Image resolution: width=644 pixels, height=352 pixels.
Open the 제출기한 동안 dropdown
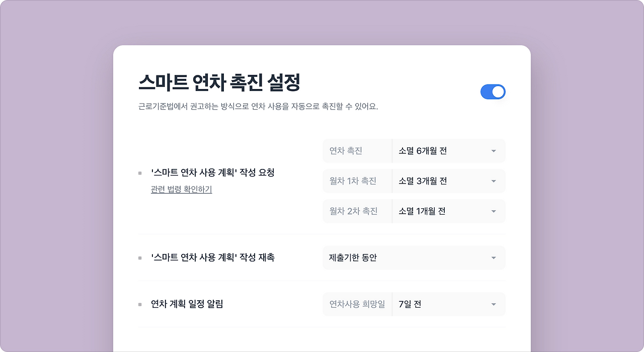coord(414,257)
